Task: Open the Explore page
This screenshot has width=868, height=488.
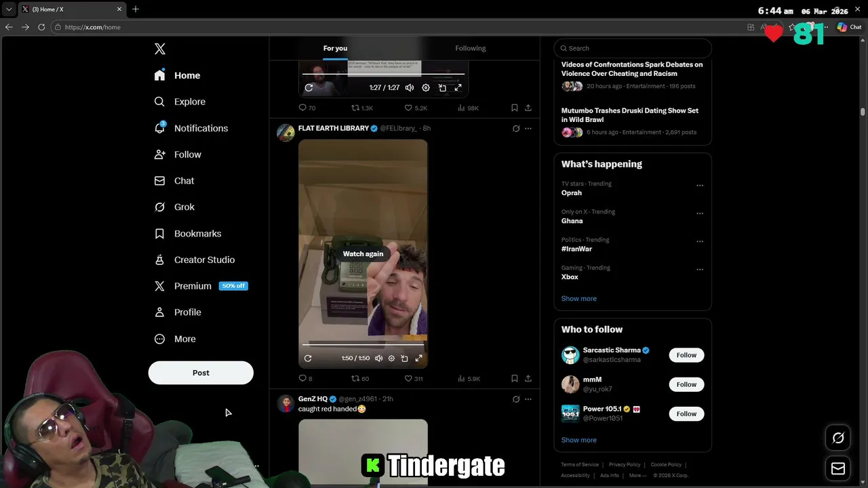Action: tap(180, 102)
